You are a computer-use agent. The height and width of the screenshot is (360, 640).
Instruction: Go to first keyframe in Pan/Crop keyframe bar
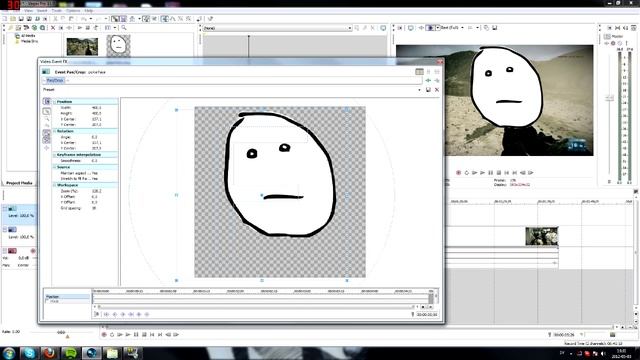click(107, 314)
